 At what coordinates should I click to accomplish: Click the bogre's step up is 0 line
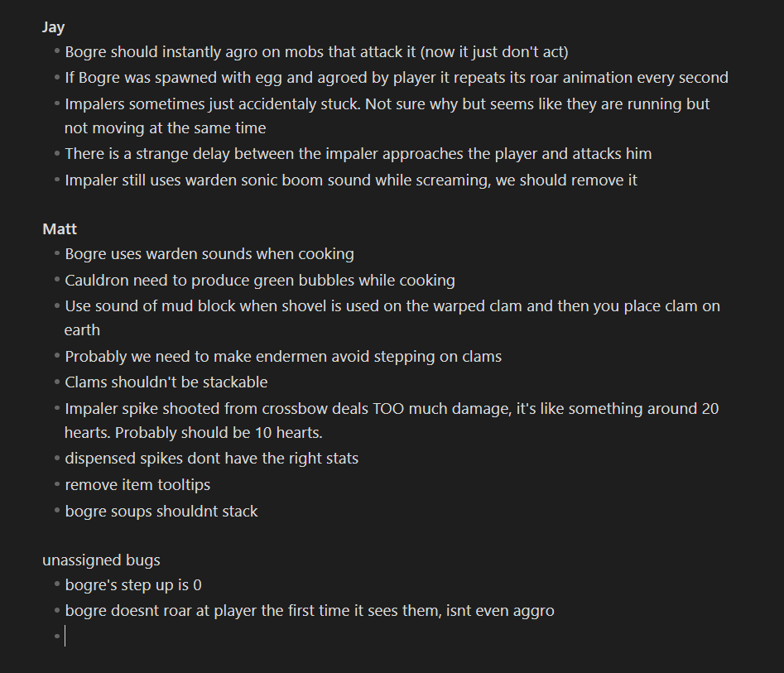pos(133,585)
